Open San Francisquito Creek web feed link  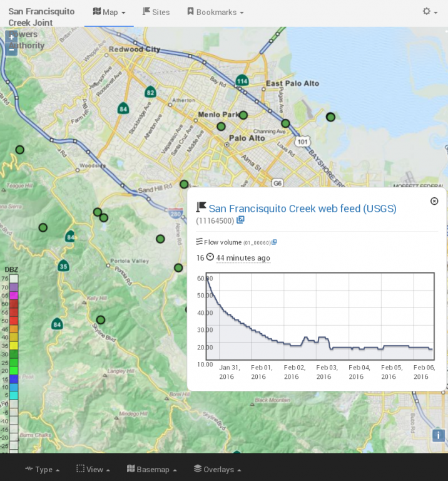coord(302,209)
